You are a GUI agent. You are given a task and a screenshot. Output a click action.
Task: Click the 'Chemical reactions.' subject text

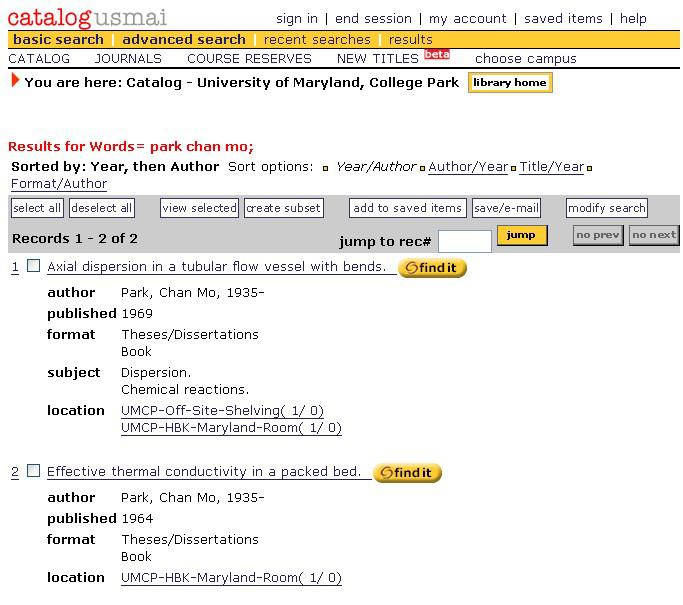pos(185,389)
